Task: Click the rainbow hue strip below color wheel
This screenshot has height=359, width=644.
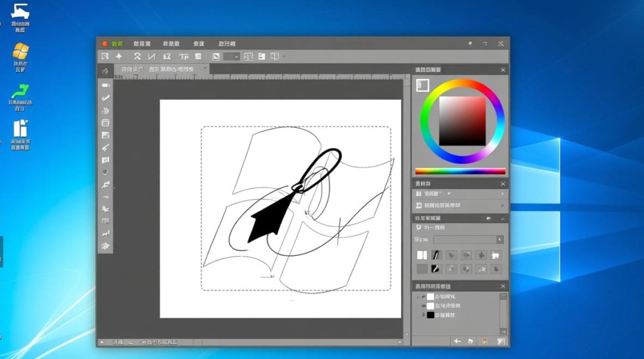Action: tap(460, 171)
